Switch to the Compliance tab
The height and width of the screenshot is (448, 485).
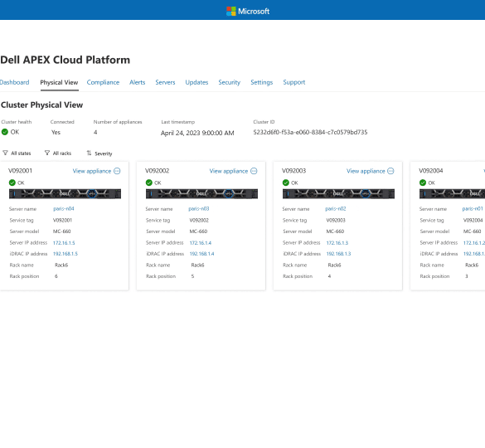tap(103, 82)
